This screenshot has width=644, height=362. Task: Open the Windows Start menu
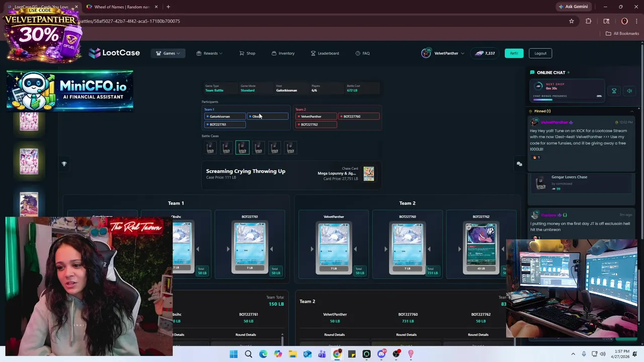tap(233, 354)
